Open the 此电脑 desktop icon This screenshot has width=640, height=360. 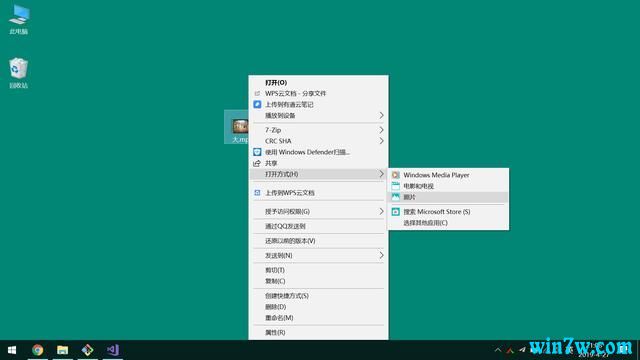19,19
